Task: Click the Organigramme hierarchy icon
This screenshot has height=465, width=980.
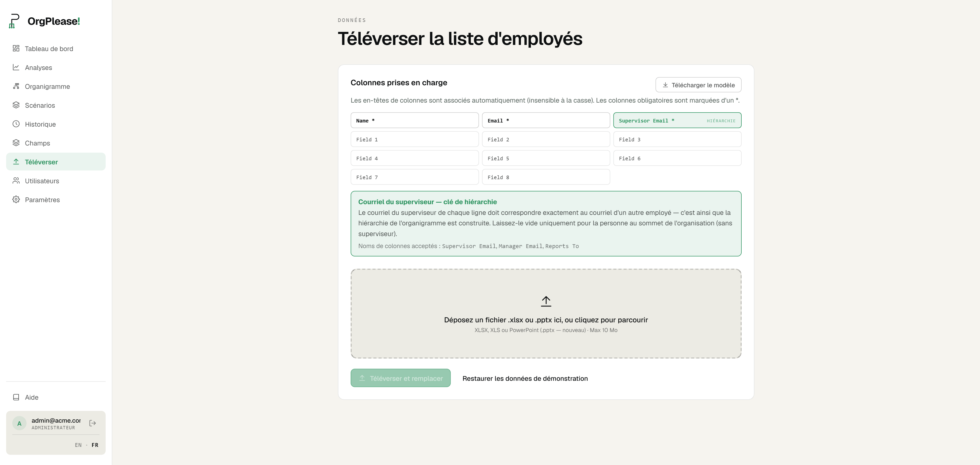Action: [16, 86]
